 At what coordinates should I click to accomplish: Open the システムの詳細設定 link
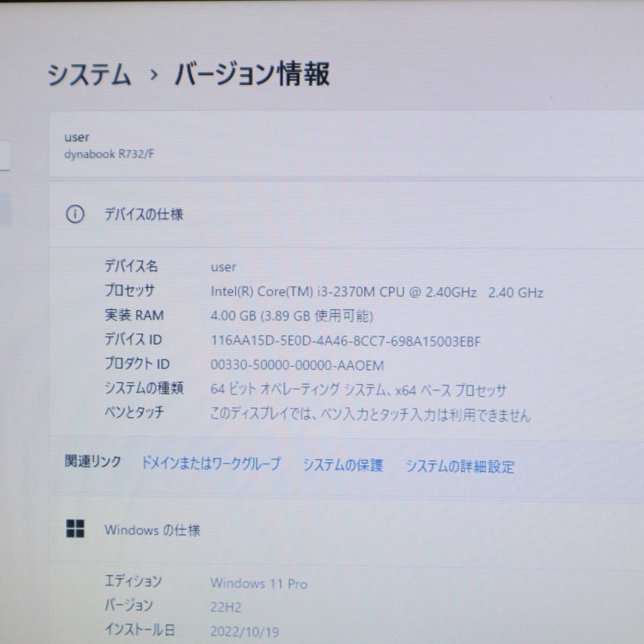pyautogui.click(x=460, y=466)
